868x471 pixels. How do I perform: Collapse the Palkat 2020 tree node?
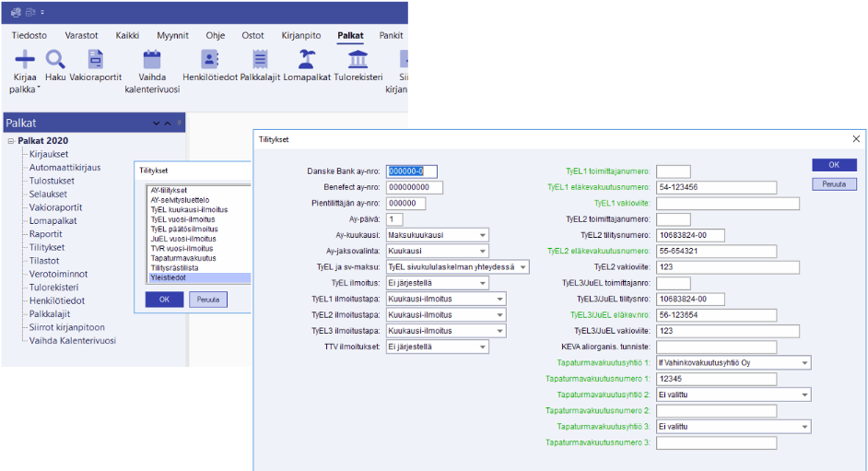(11, 141)
